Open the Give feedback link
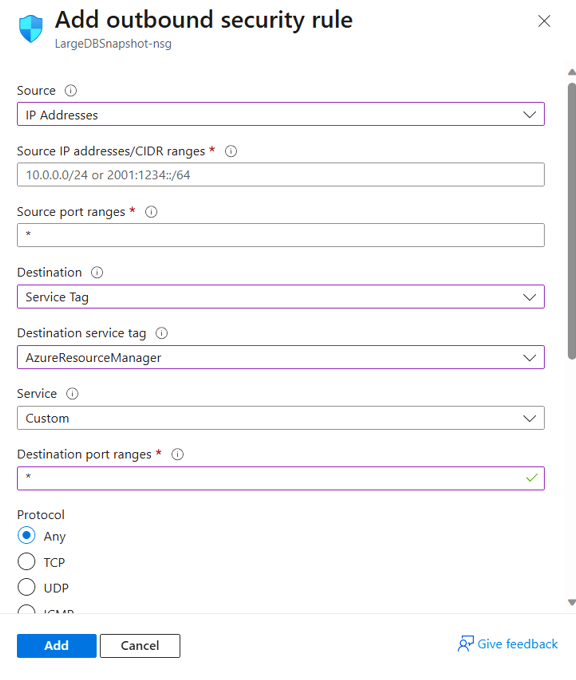Screen dimensions: 576x680 pyautogui.click(x=508, y=644)
